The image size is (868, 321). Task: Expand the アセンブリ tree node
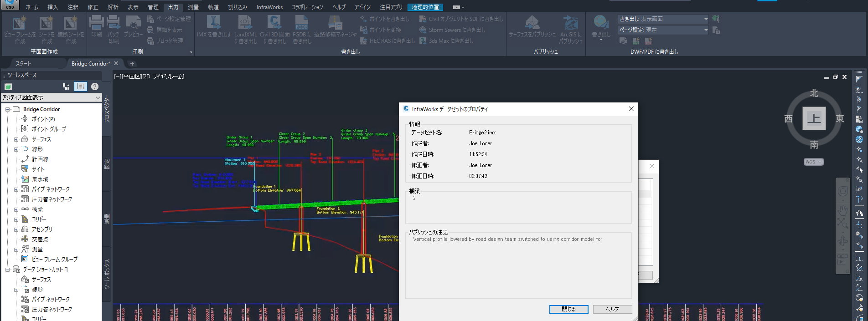pos(16,229)
